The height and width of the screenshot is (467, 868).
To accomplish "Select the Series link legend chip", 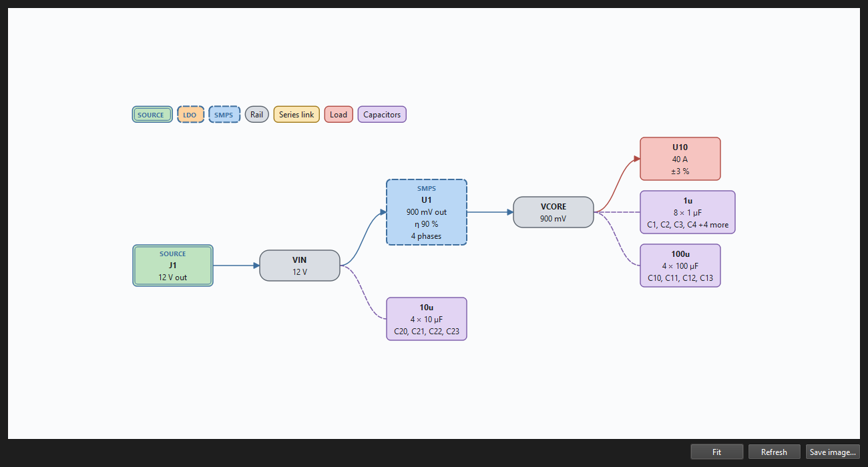I will click(x=296, y=115).
